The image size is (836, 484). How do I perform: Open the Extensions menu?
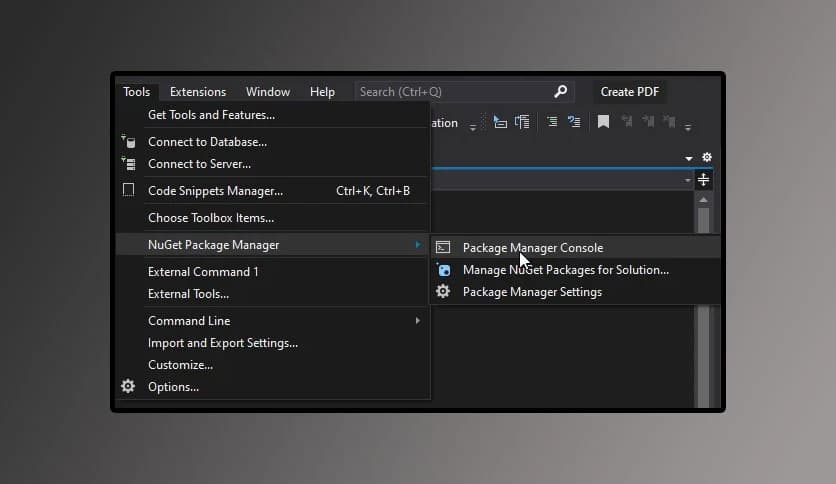point(198,91)
